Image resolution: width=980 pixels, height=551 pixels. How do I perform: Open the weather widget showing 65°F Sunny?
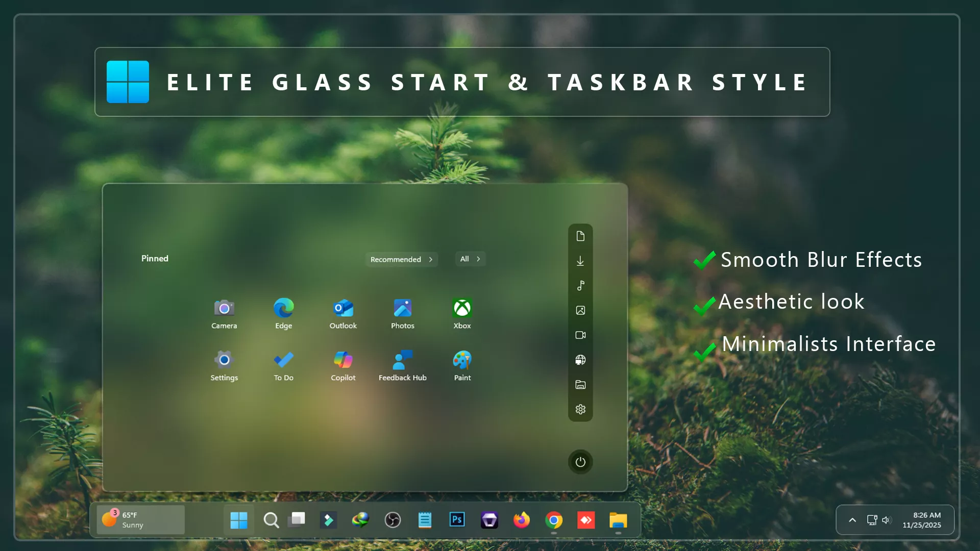(140, 519)
